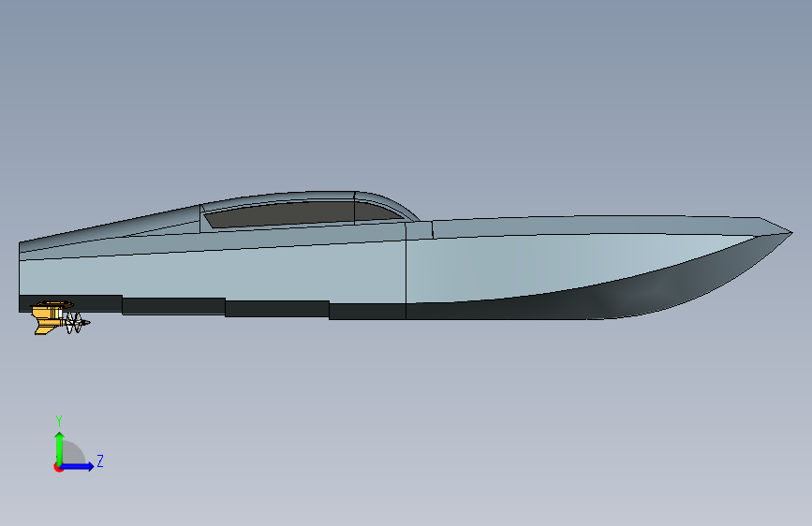This screenshot has width=812, height=526.
Task: Click the "Z" label on the axis triad
Action: tap(100, 460)
